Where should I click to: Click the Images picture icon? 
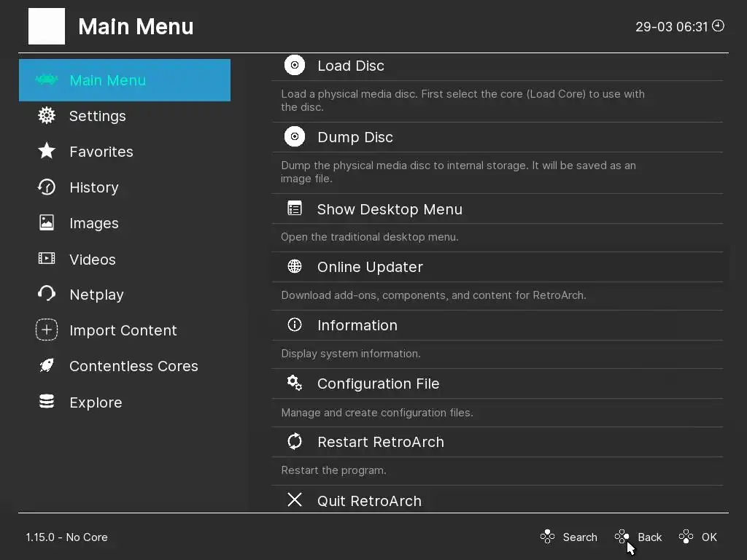pos(47,222)
